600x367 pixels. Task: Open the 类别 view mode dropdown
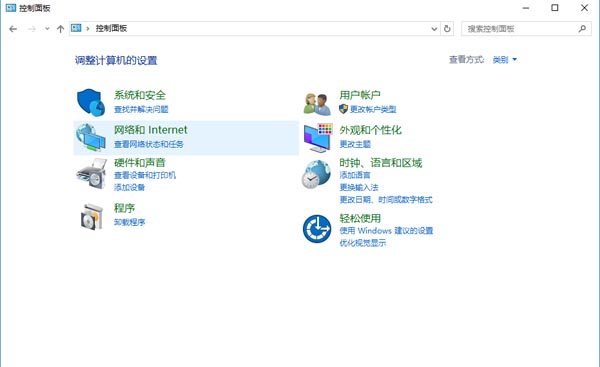tap(504, 60)
